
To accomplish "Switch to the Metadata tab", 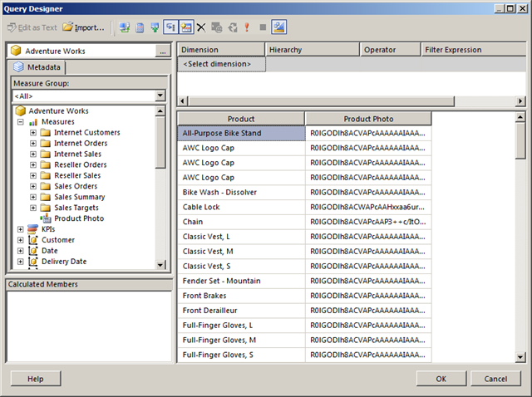I will pyautogui.click(x=37, y=67).
